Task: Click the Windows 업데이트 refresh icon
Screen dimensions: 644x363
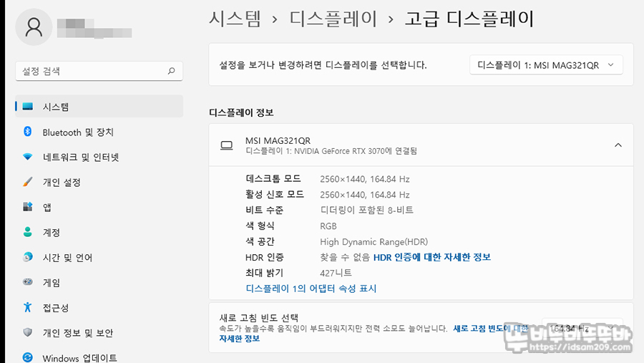Action: pos(27,357)
